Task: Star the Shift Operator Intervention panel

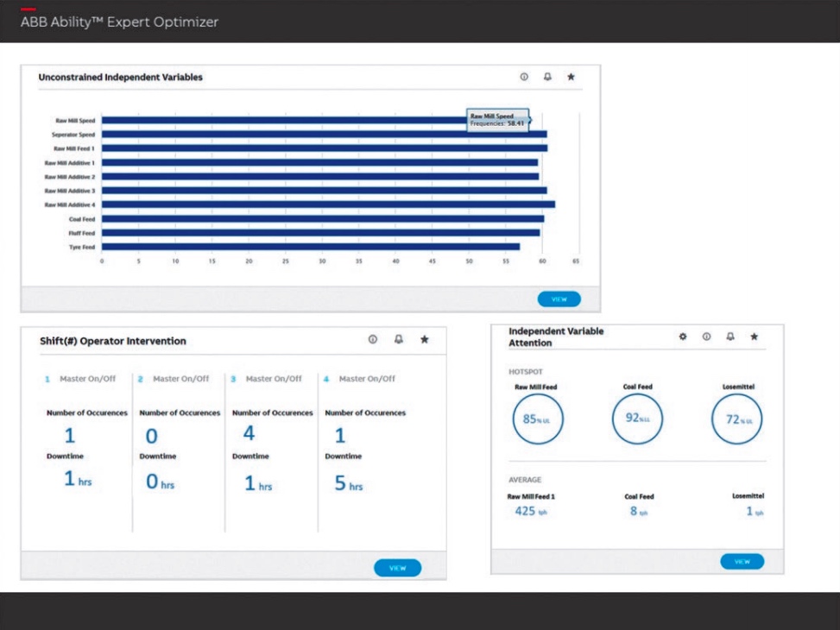Action: click(424, 339)
